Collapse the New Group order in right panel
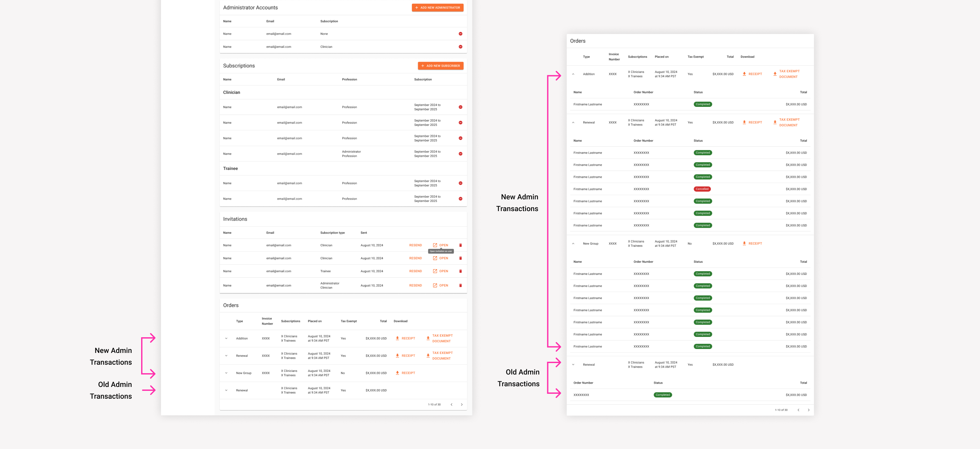980x449 pixels. pyautogui.click(x=573, y=243)
